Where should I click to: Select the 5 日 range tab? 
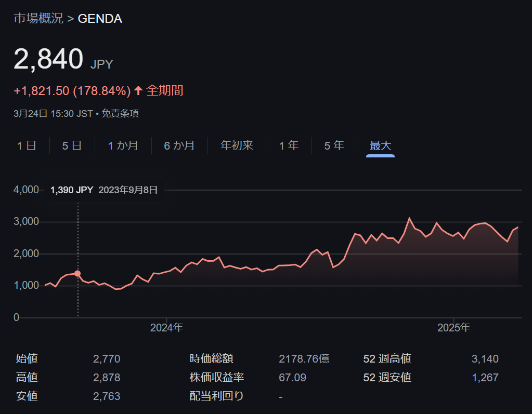72,145
